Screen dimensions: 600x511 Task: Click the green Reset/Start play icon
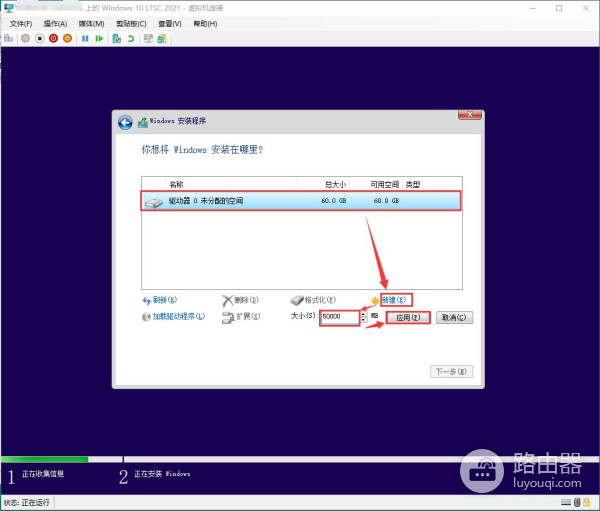tap(98, 39)
